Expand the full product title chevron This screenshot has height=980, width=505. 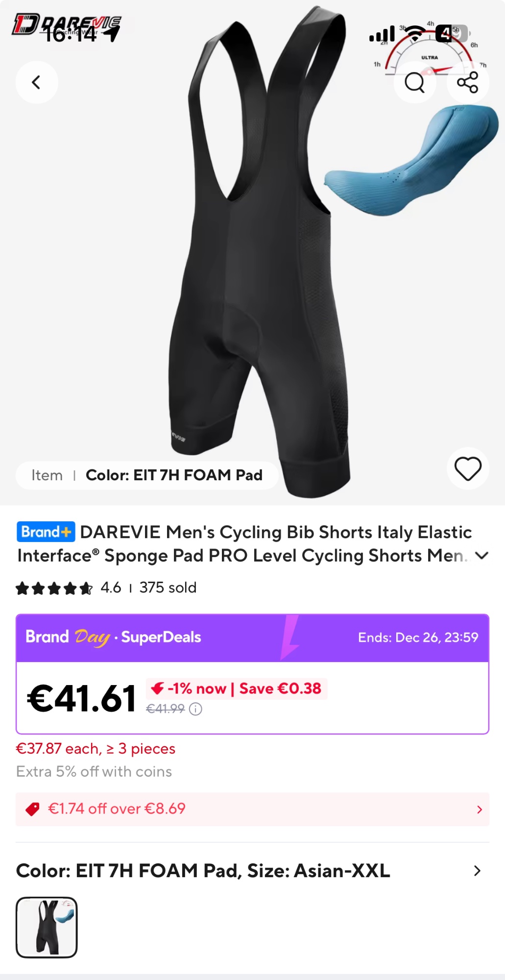click(x=482, y=556)
